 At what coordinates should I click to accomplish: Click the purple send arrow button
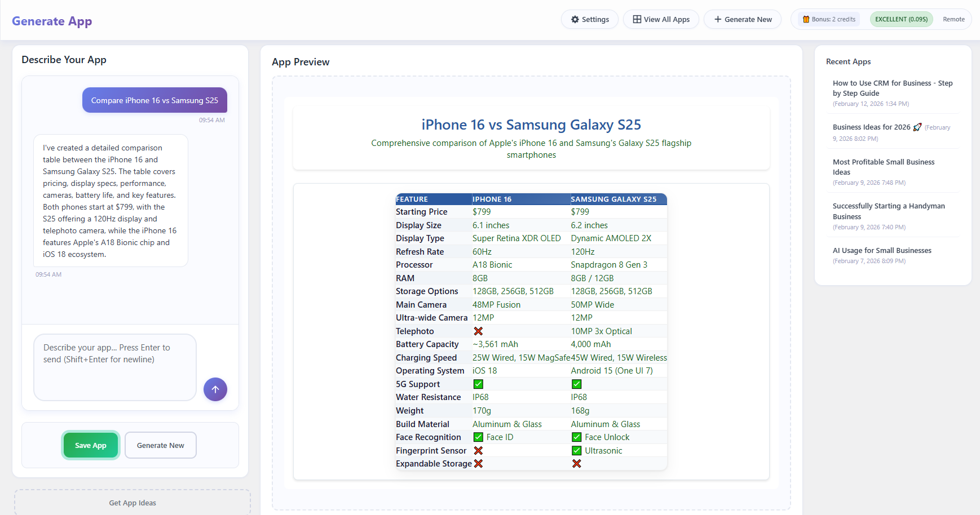click(x=215, y=389)
